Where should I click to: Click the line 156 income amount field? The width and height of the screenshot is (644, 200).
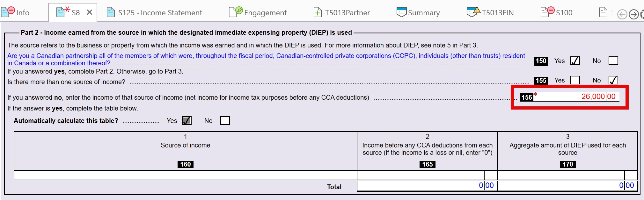[576, 96]
